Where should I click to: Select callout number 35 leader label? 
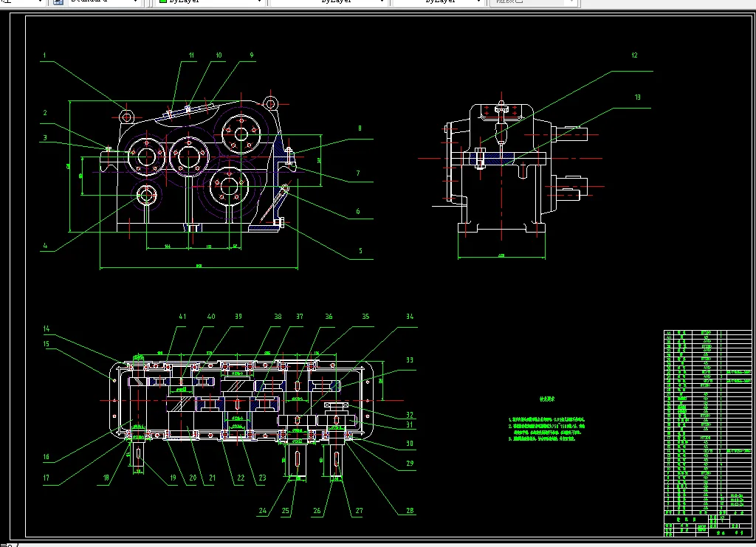(365, 317)
